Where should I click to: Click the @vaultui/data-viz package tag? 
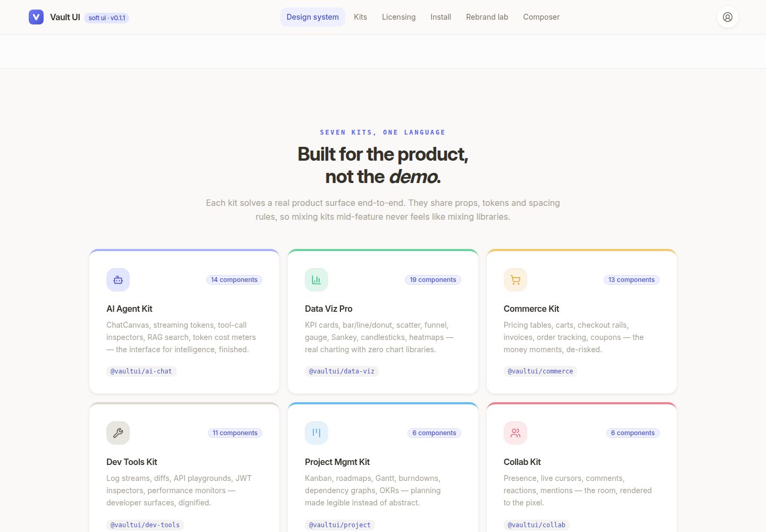(x=342, y=371)
